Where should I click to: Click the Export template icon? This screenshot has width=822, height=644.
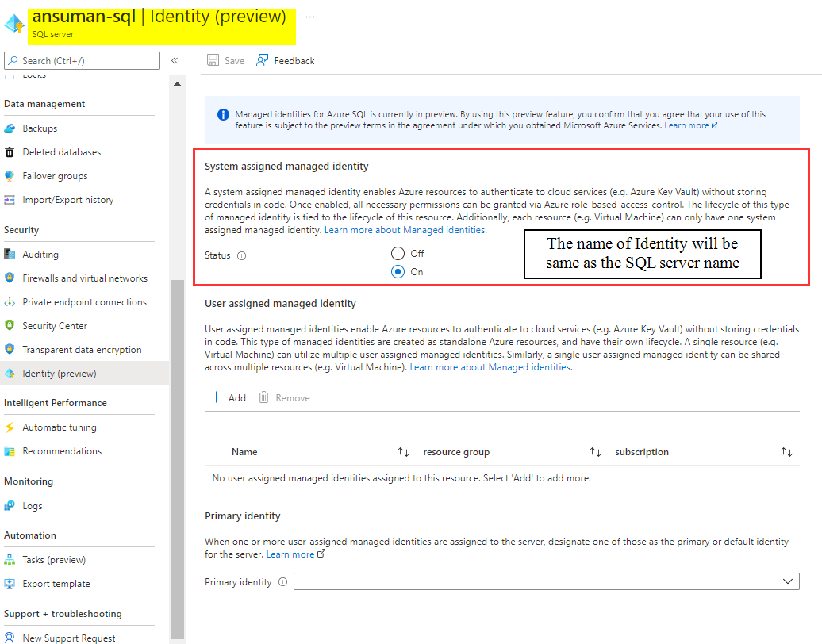point(10,583)
